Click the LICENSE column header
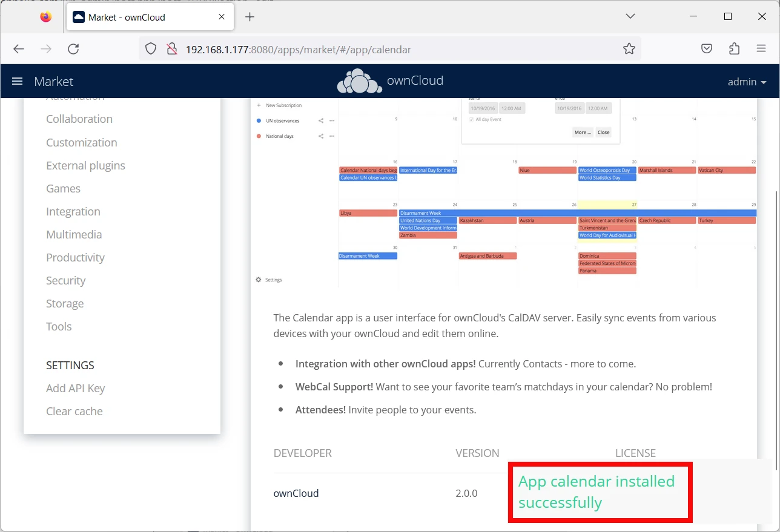780x532 pixels. pos(635,453)
